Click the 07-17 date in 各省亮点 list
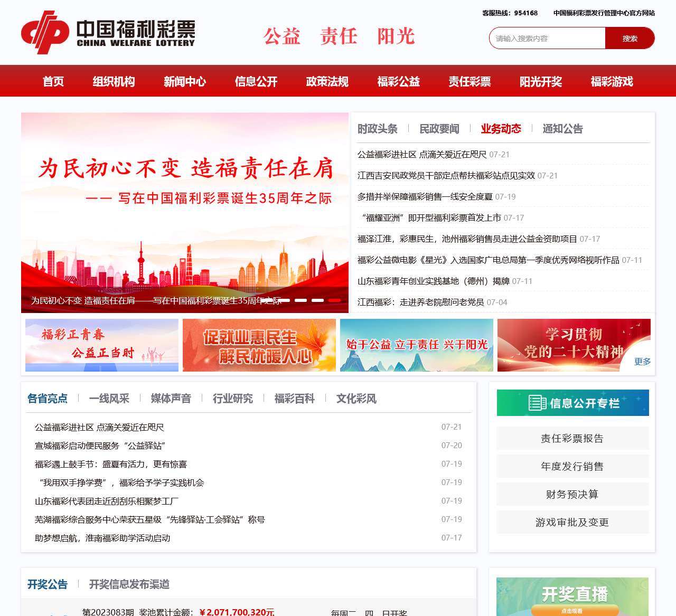The height and width of the screenshot is (616, 676). (452, 537)
